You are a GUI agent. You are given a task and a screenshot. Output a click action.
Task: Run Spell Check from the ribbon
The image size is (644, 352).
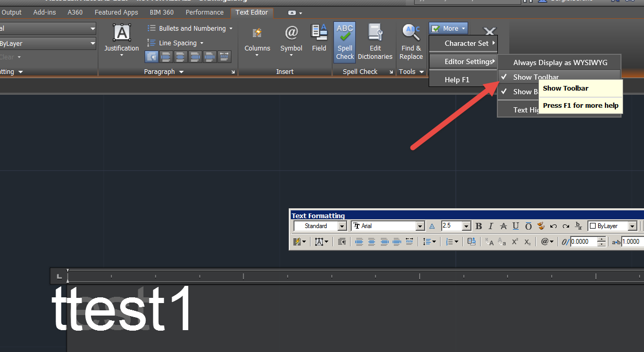click(344, 42)
